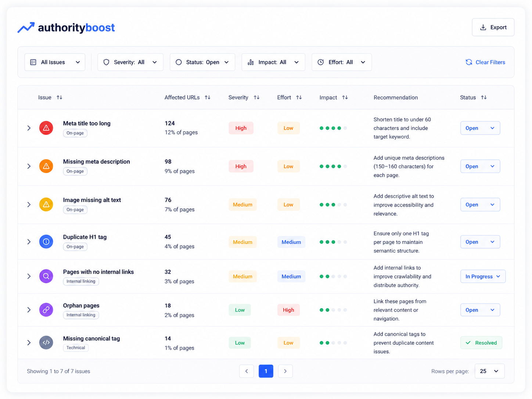Sort the table by Impact
Screen dimensions: 532x399
tap(345, 97)
